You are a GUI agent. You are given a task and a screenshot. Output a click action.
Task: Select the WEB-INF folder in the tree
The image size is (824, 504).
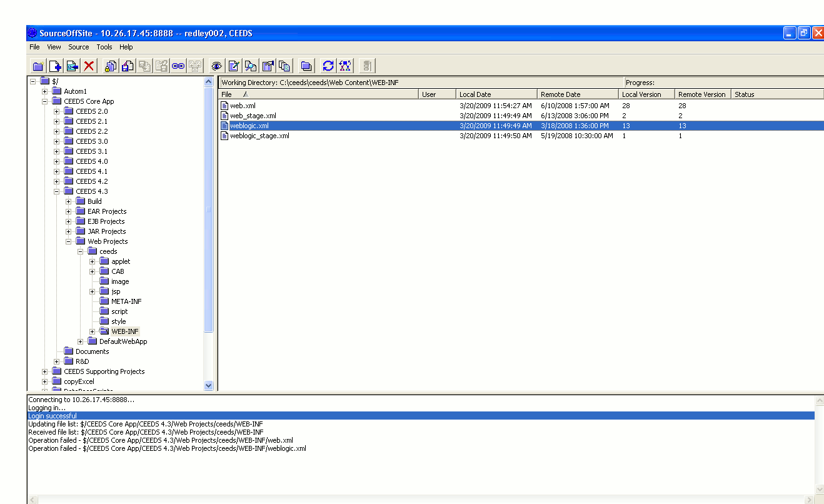point(125,331)
